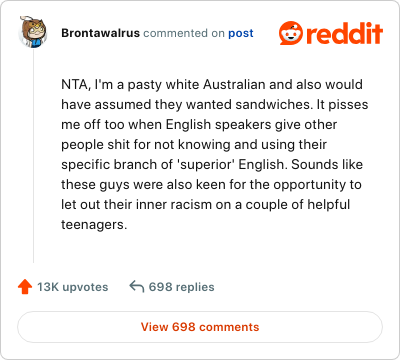Click the Reddit Snoo mascot logo icon

point(291,33)
